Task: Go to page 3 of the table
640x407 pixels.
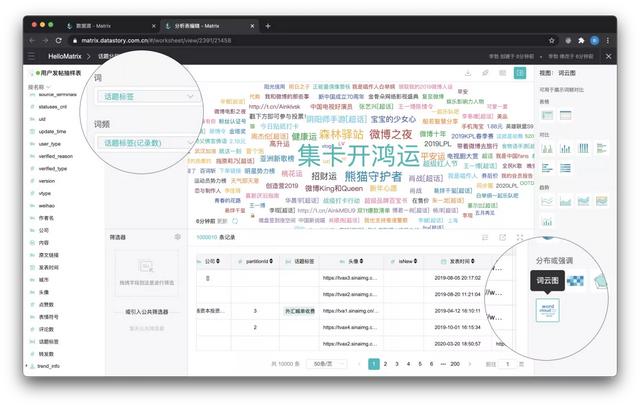Action: click(x=397, y=364)
